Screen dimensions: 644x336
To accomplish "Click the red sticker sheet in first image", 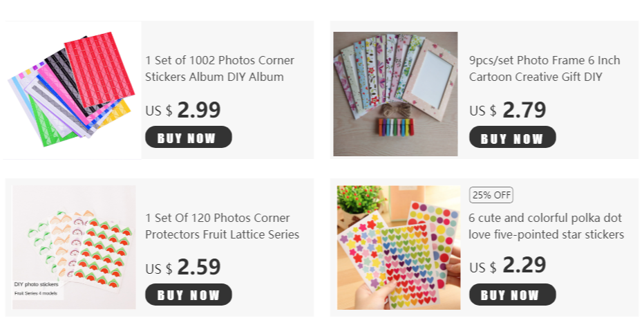I will 100,68.
